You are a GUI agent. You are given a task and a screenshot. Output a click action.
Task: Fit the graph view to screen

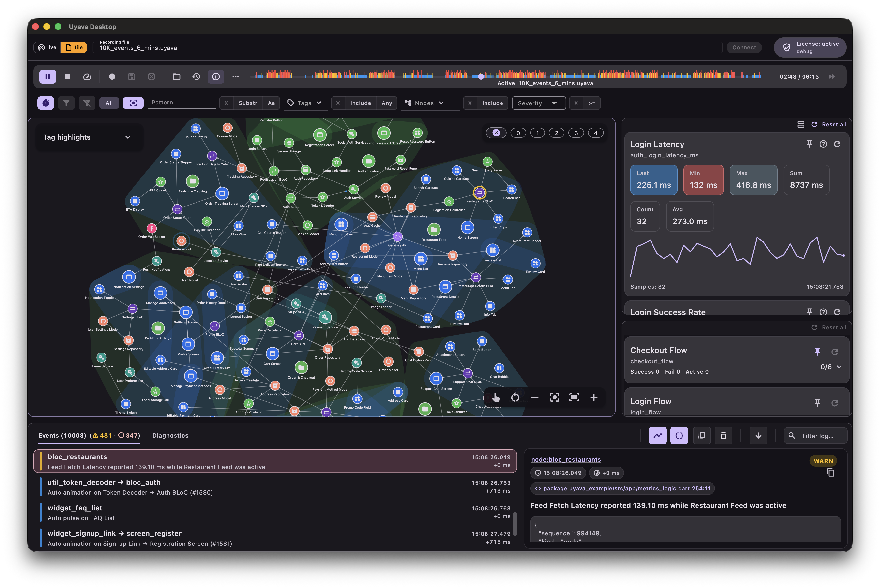574,397
